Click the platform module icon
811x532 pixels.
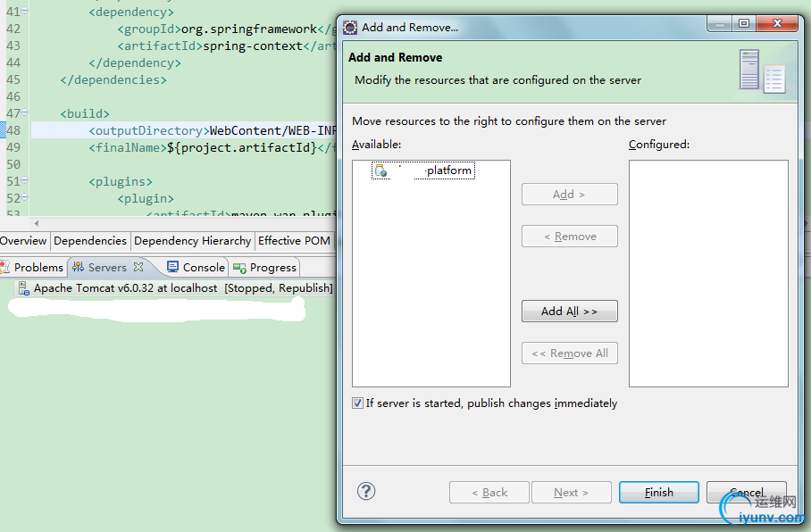click(380, 170)
